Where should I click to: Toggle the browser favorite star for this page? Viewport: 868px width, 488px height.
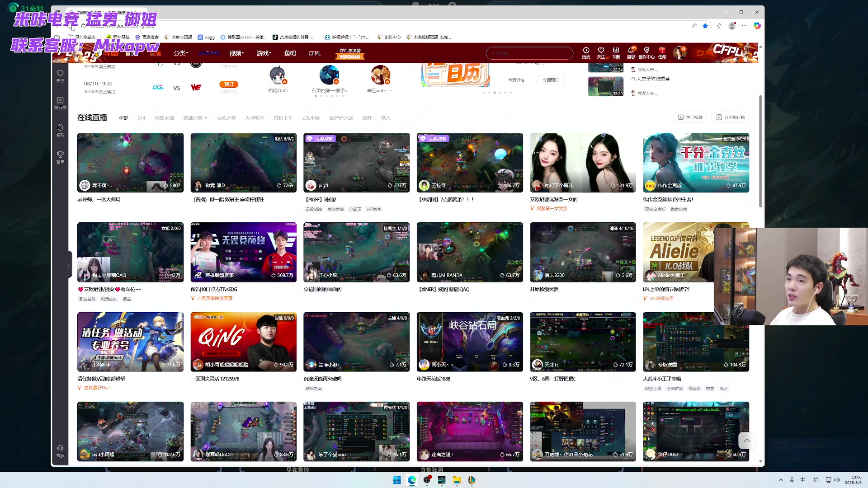click(705, 26)
